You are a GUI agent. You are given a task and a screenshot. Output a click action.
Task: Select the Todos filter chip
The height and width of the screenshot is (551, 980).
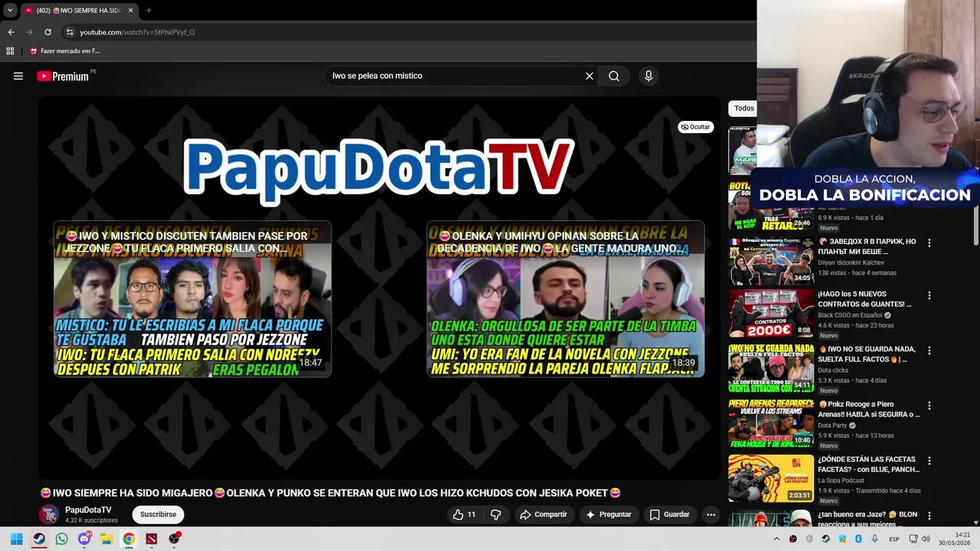click(743, 109)
